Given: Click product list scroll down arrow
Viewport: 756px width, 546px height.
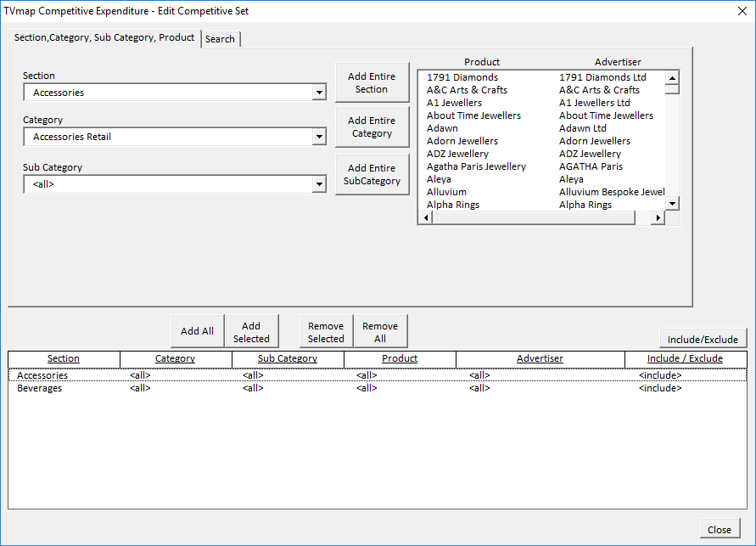Looking at the screenshot, I should (x=672, y=203).
